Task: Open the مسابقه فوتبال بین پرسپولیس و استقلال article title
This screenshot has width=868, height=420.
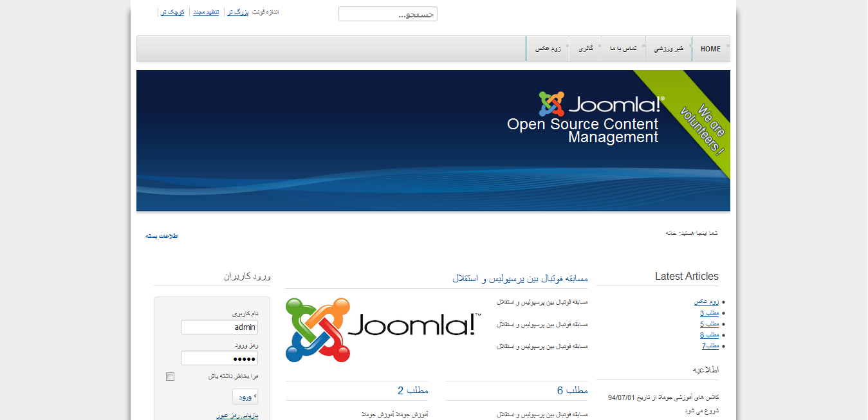Action: [520, 278]
